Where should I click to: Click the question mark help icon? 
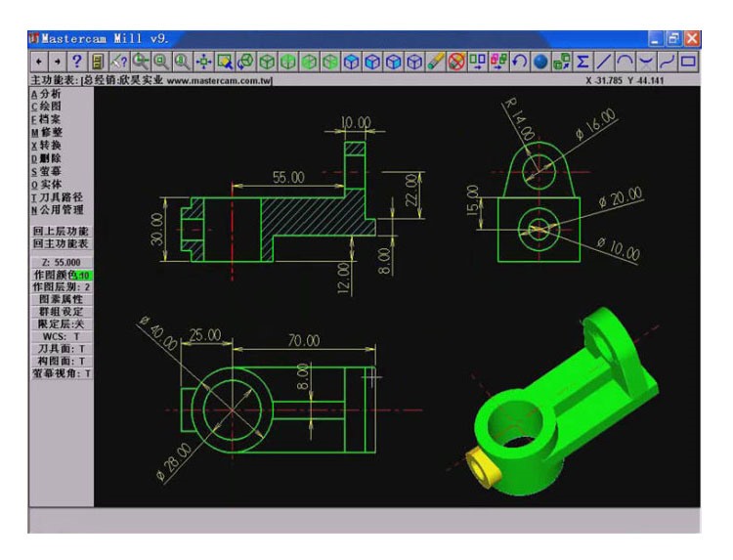click(x=76, y=62)
